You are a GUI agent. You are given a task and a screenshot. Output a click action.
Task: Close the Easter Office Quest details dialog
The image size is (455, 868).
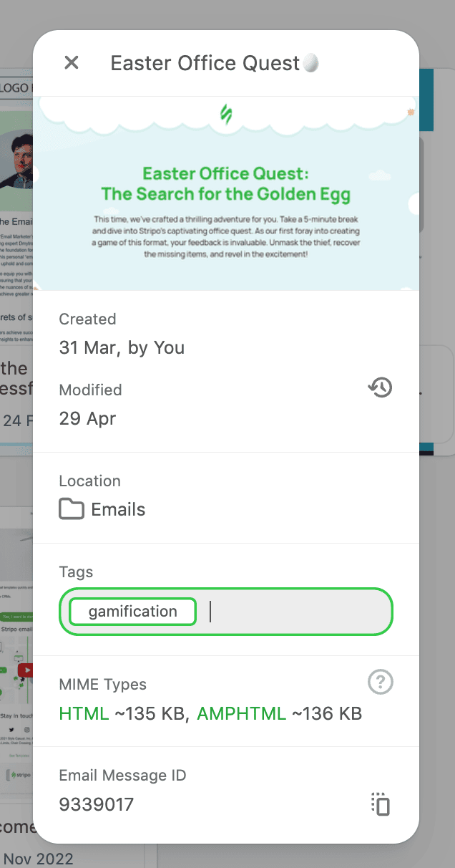click(71, 62)
